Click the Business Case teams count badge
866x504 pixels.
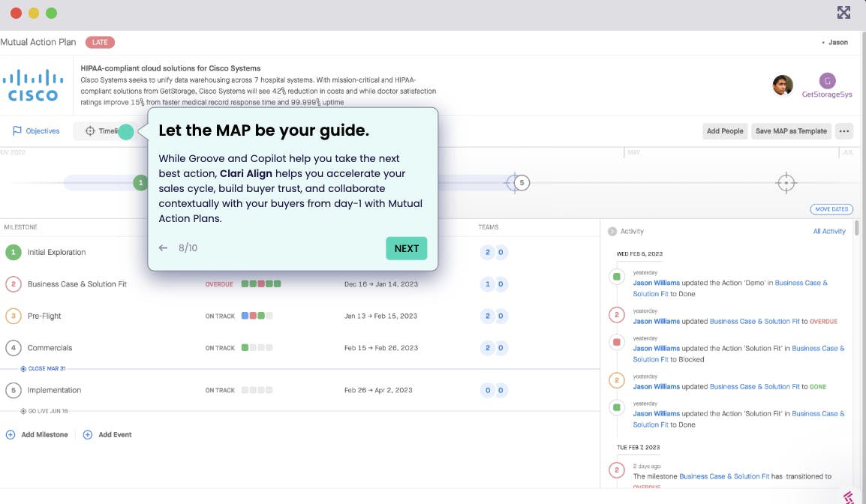(494, 284)
